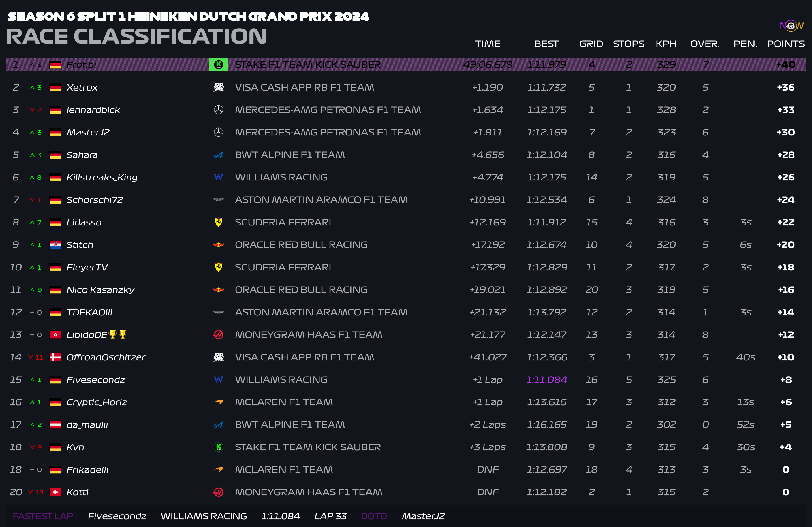Viewport: 812px width, 527px height.
Task: Click Frohbi's race time 49:06.678
Action: (x=488, y=65)
